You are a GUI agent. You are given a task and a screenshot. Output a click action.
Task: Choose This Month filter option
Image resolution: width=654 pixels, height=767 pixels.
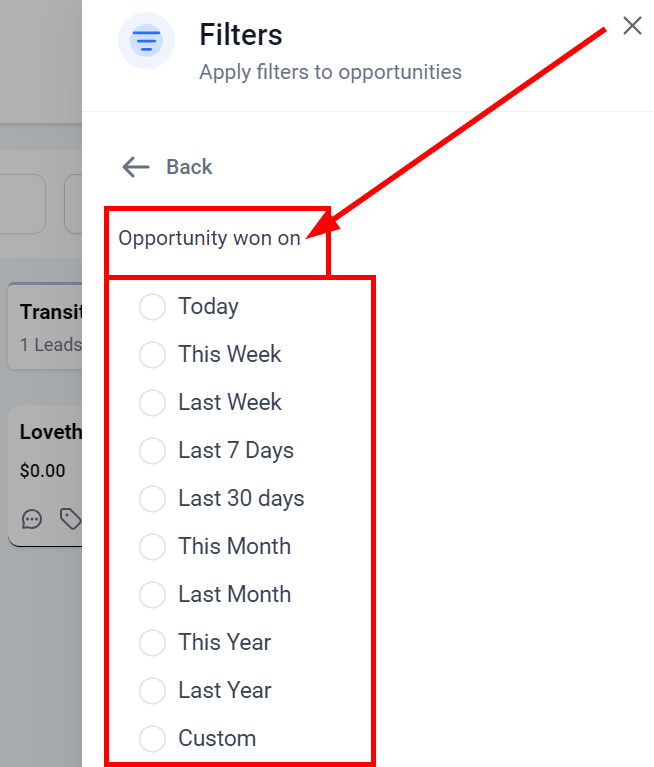pyautogui.click(x=153, y=547)
